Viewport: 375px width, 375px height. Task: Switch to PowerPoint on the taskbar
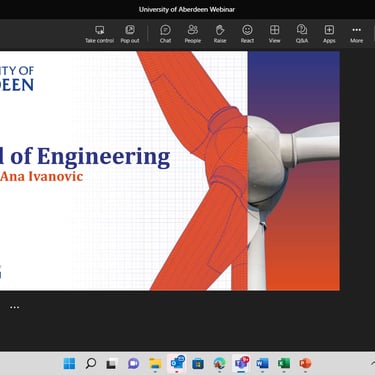click(305, 363)
